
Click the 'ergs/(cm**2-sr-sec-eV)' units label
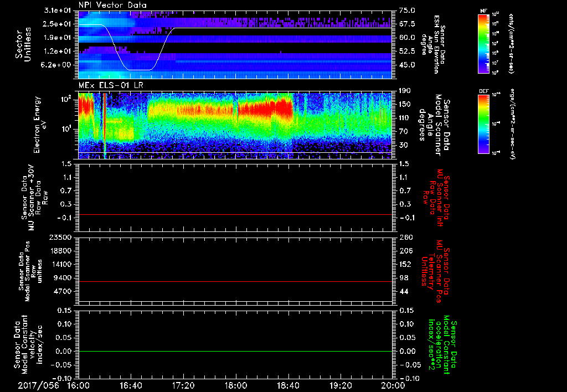point(512,123)
